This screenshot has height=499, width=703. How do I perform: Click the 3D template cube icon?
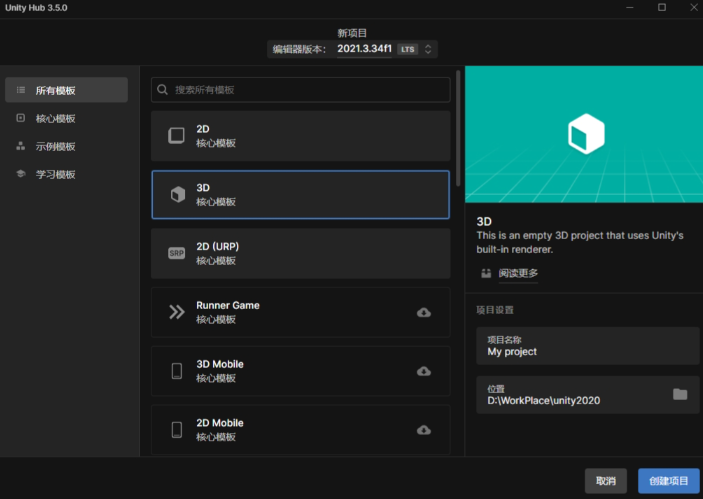pyautogui.click(x=177, y=195)
